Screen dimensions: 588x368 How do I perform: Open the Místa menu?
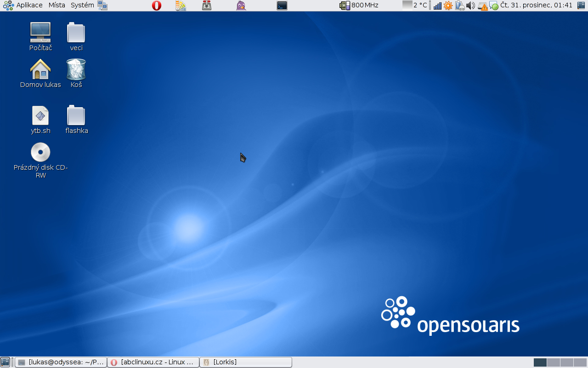click(57, 5)
